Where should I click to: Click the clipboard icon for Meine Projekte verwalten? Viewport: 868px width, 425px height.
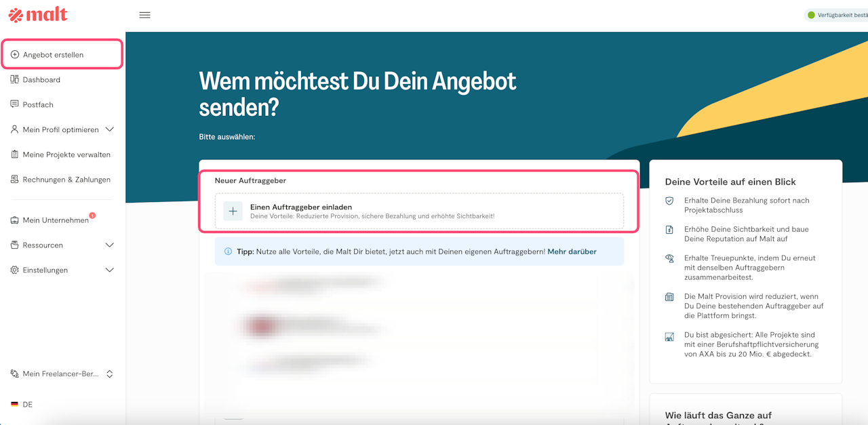tap(15, 155)
